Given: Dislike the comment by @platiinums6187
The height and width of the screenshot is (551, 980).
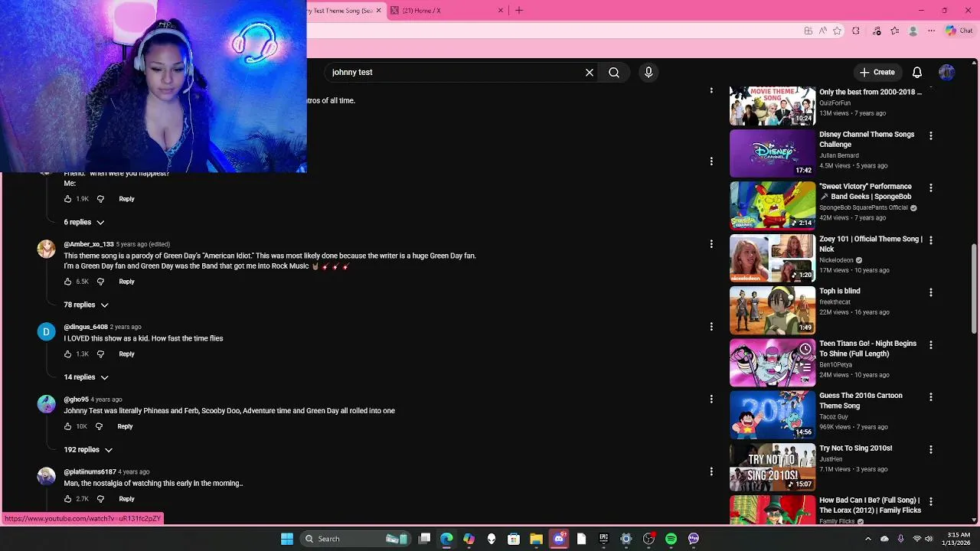Looking at the screenshot, I should [100, 499].
